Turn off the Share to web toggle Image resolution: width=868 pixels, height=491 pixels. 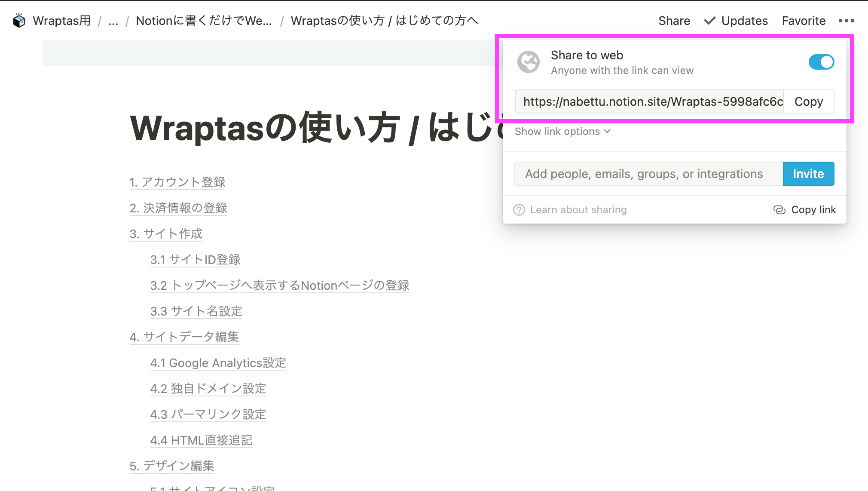821,62
